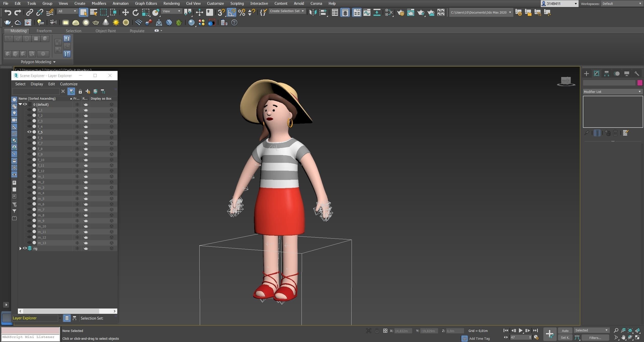Click the Redo arrow icon
This screenshot has width=644, height=342.
pyautogui.click(x=18, y=12)
